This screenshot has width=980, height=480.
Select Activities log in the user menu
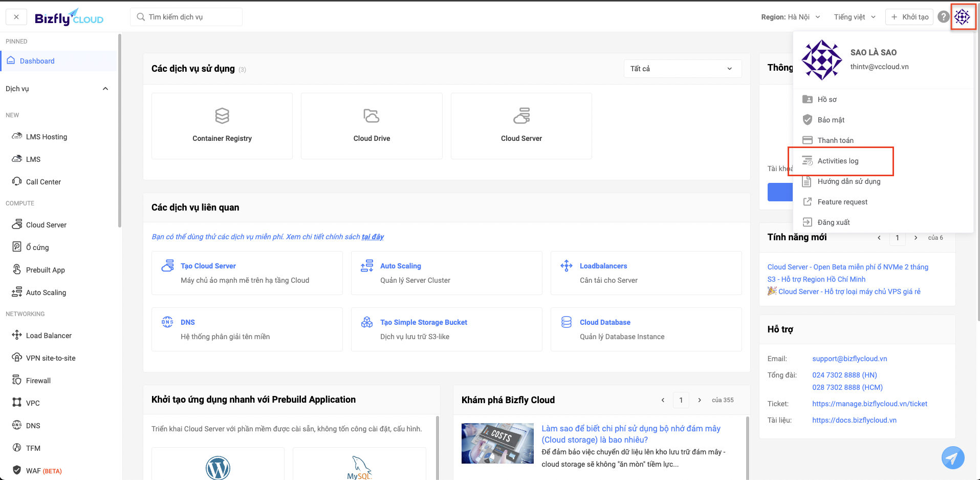pyautogui.click(x=838, y=161)
